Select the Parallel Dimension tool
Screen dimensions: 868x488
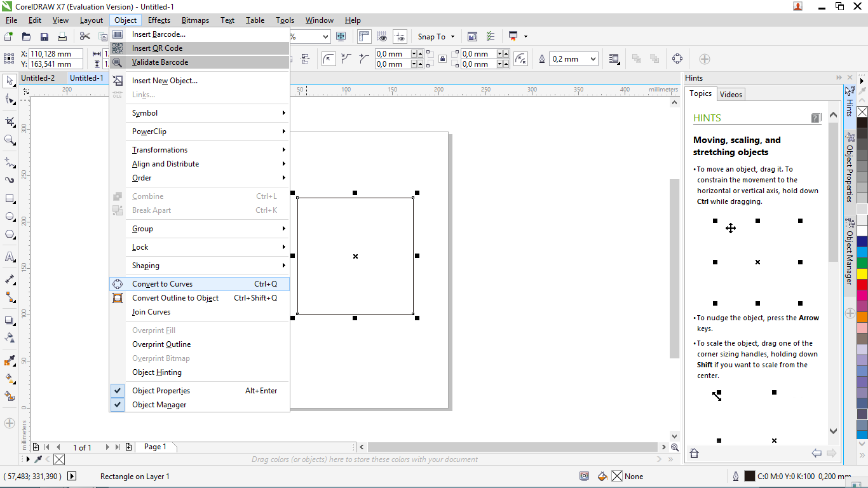10,280
